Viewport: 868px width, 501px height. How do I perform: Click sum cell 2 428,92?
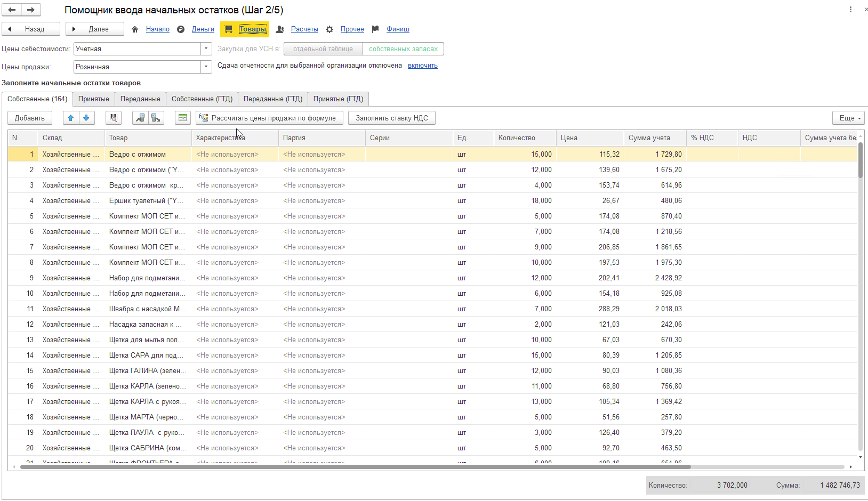pos(655,278)
